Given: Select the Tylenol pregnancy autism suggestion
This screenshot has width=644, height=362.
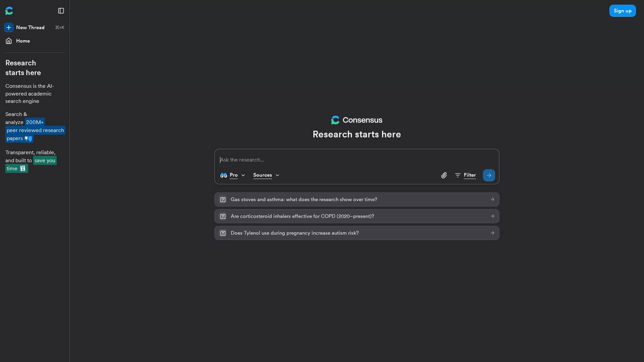Looking at the screenshot, I should coord(357,233).
